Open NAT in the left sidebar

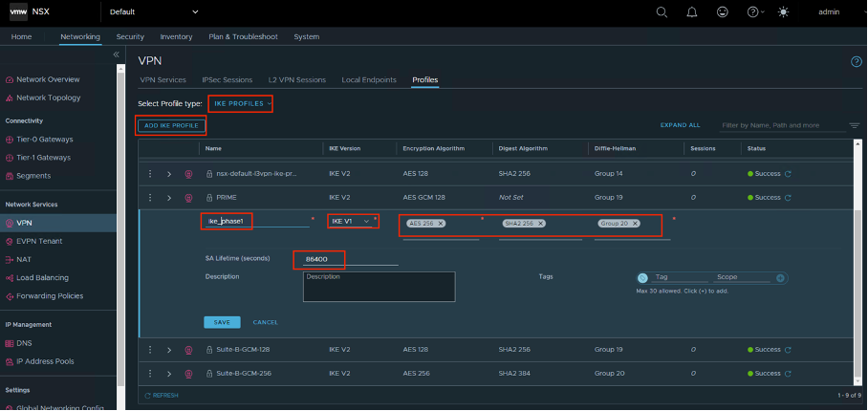coord(24,259)
